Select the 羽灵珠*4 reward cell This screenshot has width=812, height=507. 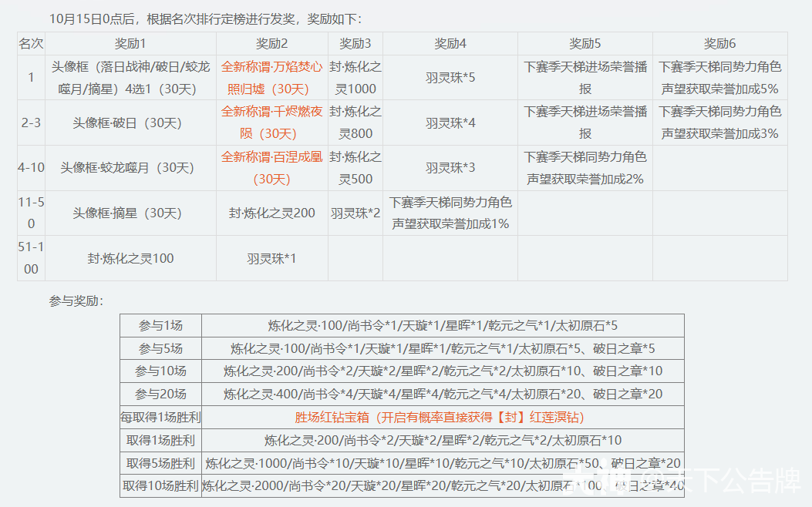coord(450,123)
